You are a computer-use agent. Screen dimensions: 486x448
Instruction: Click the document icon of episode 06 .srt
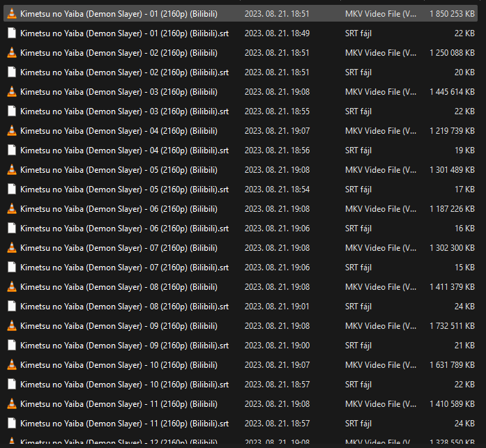[x=12, y=228]
